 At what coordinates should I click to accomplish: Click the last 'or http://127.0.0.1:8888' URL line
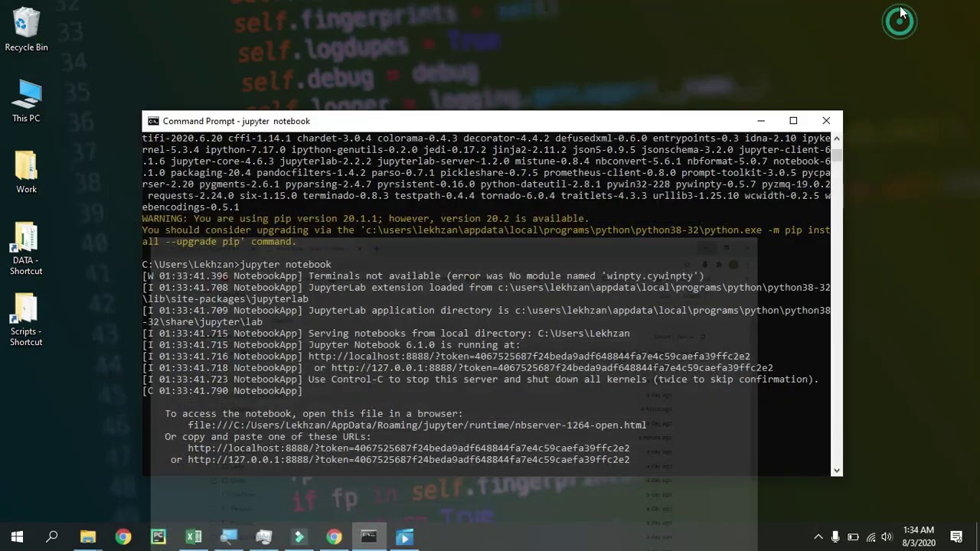pyautogui.click(x=400, y=460)
